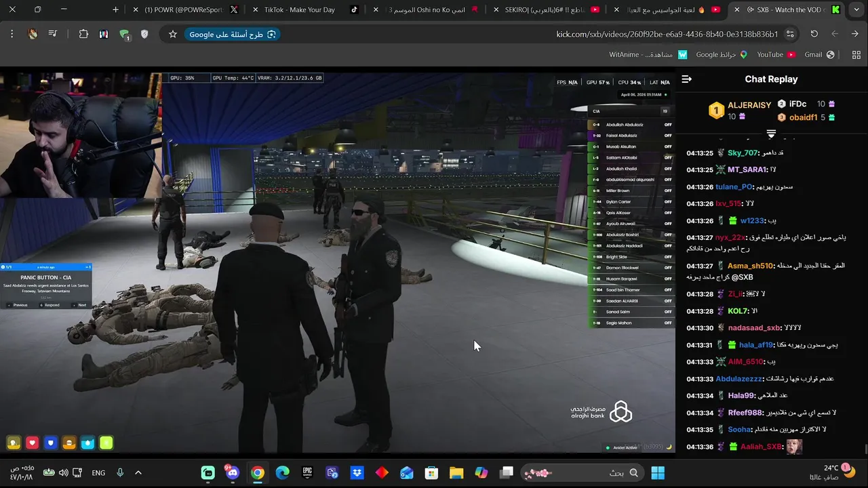Click the chat replay scrollbar
868x488 pixels.
click(x=865, y=448)
